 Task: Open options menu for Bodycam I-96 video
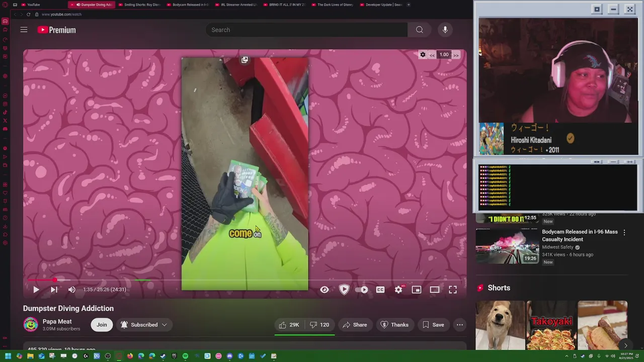624,233
